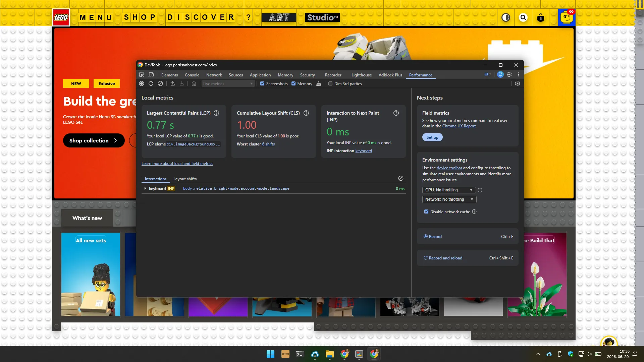Switch to the Elements tab

(x=169, y=75)
